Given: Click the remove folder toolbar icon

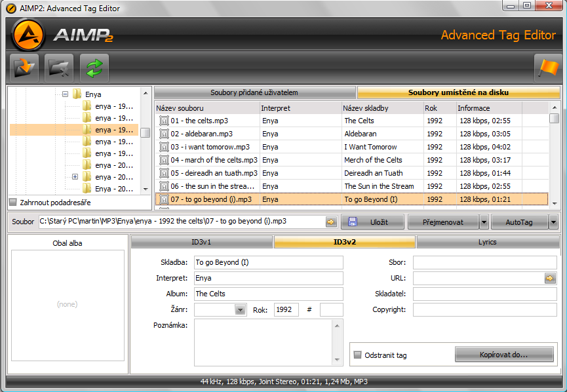Looking at the screenshot, I should tap(59, 68).
